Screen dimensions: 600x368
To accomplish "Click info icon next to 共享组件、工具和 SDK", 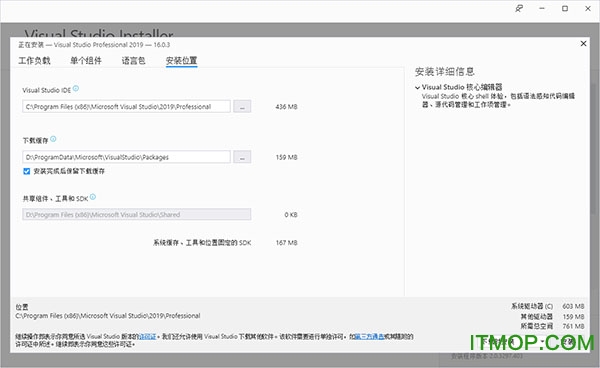I will (93, 197).
